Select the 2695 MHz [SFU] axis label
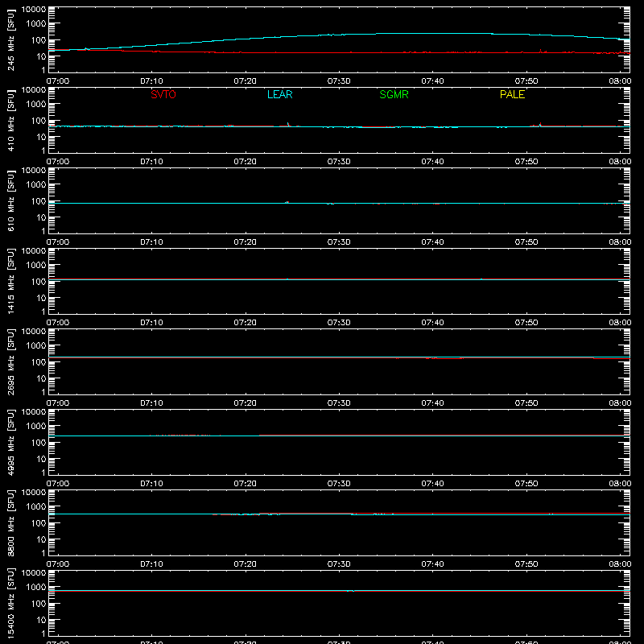Screen dimensions: 644x644 pos(11,361)
